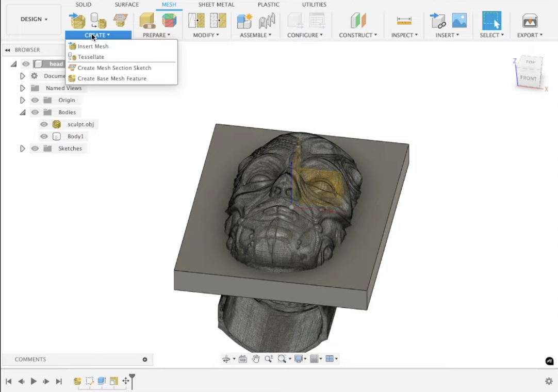Add a comment with plus icon
The width and height of the screenshot is (558, 392).
coord(145,359)
